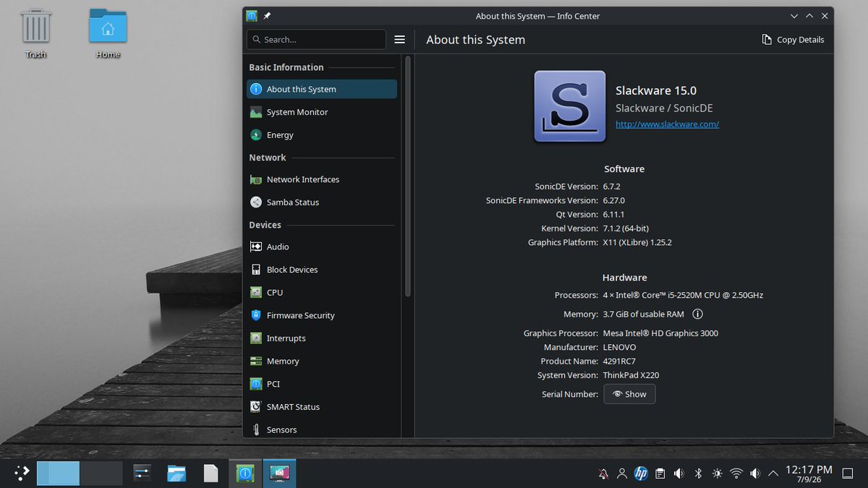Select Block Devices entry
Screen dimensions: 868x488
[x=321, y=270]
